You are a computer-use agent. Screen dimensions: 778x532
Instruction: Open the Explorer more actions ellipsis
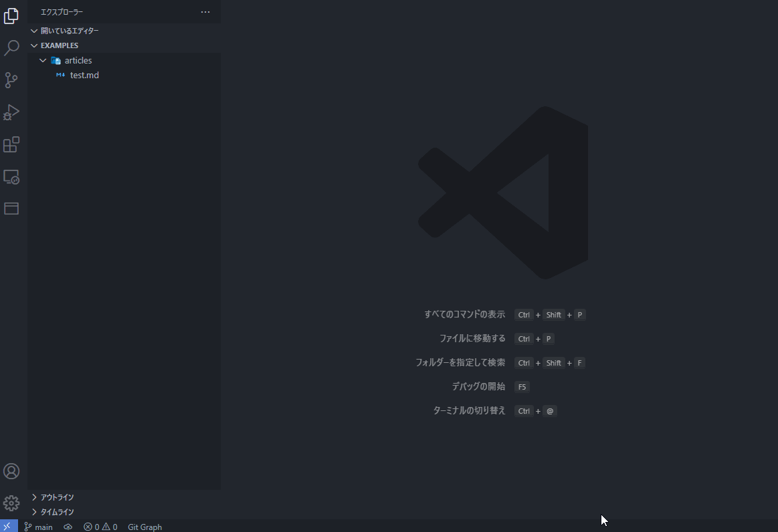pyautogui.click(x=205, y=12)
